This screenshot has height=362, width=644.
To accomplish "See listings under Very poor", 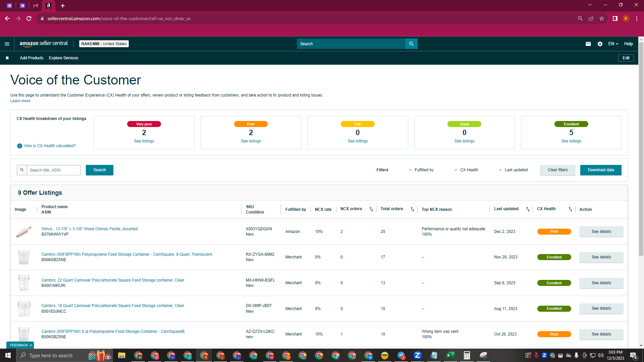I will point(144,141).
